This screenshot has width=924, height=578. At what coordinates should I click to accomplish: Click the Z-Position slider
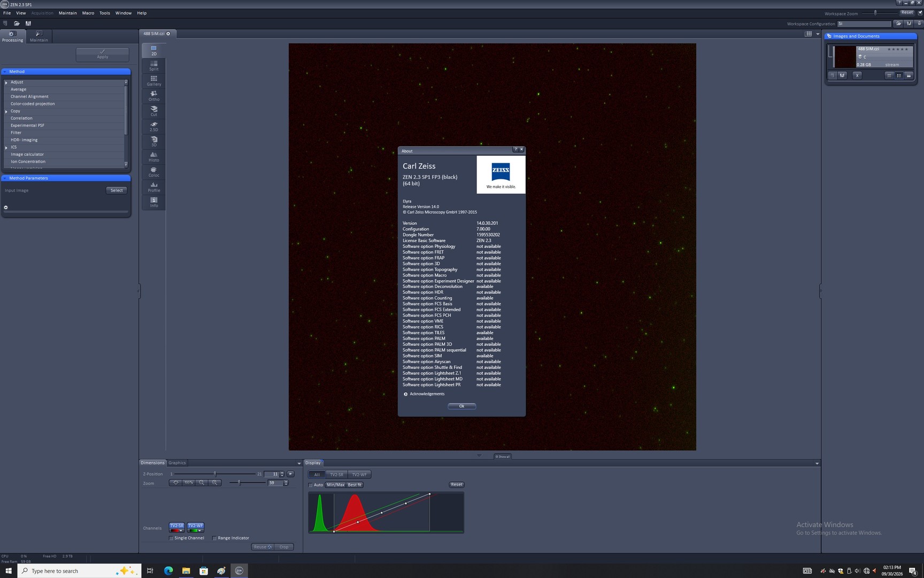[x=215, y=474]
